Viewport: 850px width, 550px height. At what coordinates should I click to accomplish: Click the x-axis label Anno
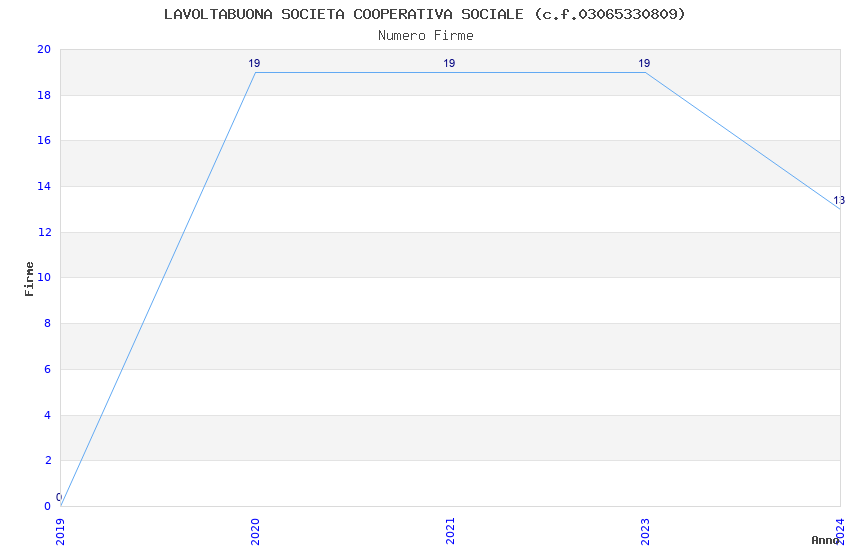pos(825,540)
